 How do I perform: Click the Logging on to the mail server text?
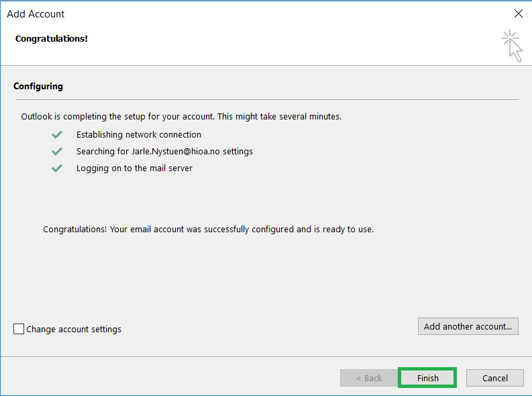tap(134, 168)
